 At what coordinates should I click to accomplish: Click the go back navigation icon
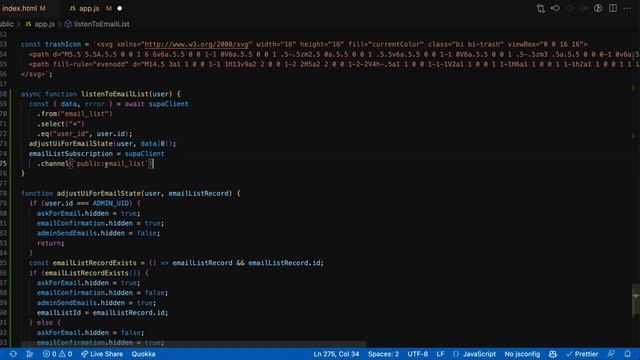tap(555, 8)
